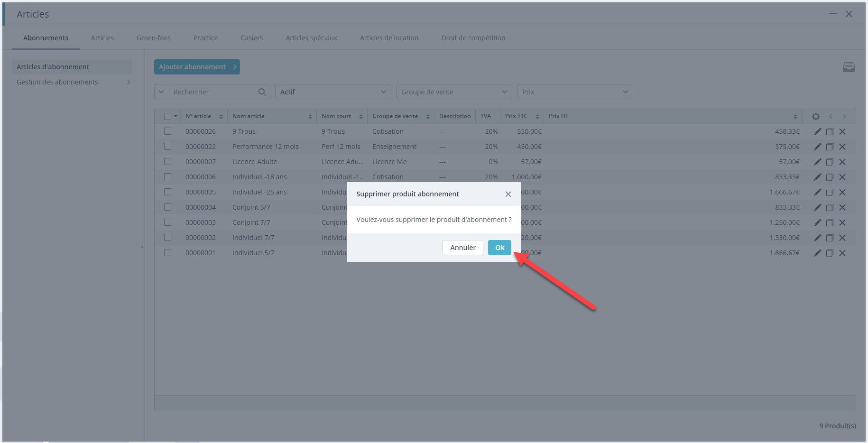Check the box for Individuel 5/7 row
Viewport: 868px width, 443px height.
pos(167,253)
